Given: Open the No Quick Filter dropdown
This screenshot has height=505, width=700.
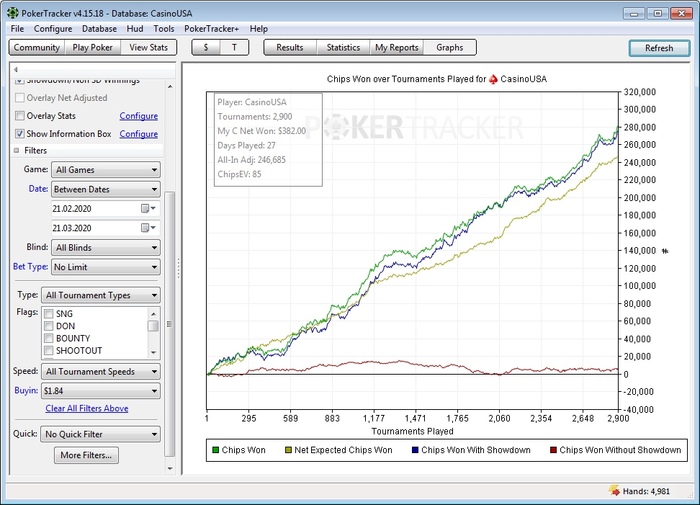Looking at the screenshot, I should [100, 434].
